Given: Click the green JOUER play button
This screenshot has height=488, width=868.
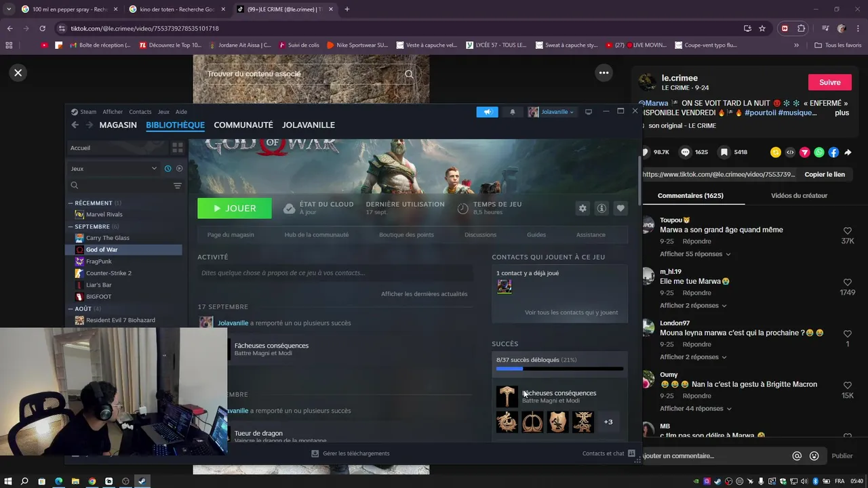Looking at the screenshot, I should (x=235, y=209).
